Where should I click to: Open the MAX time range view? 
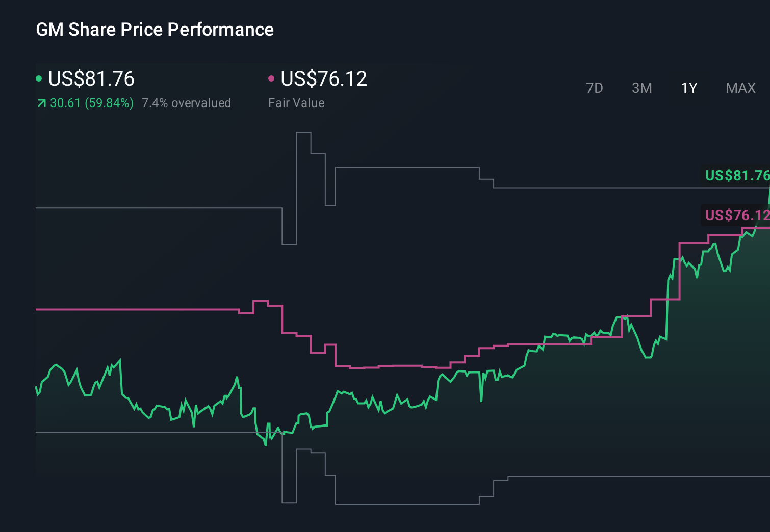(x=740, y=88)
